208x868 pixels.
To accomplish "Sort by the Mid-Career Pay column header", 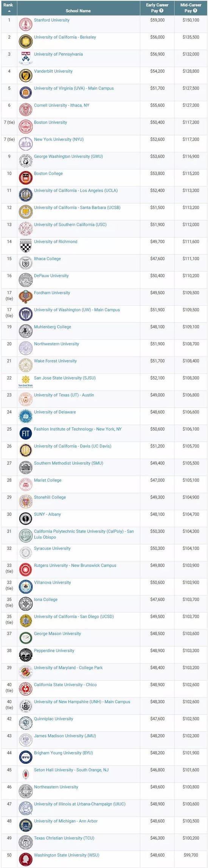I will (x=191, y=8).
